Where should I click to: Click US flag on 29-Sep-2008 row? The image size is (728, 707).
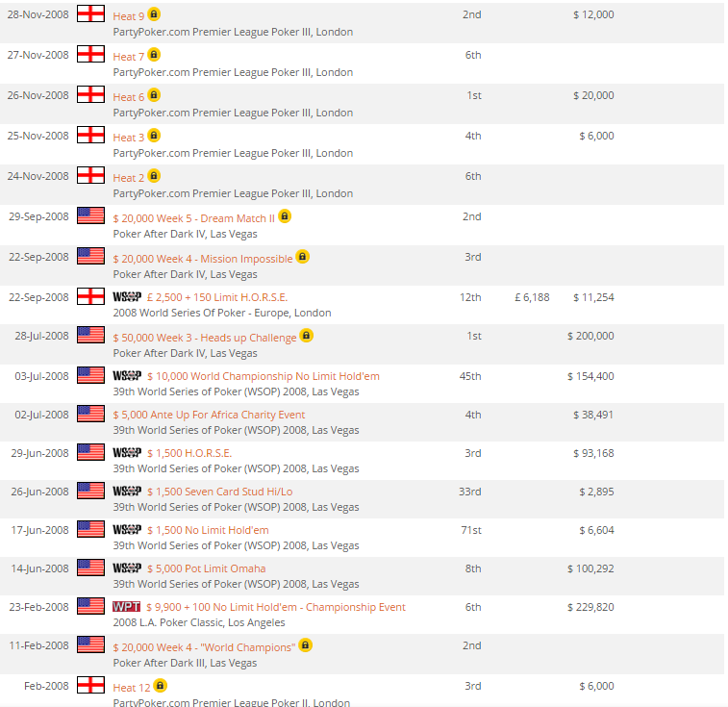(x=90, y=216)
